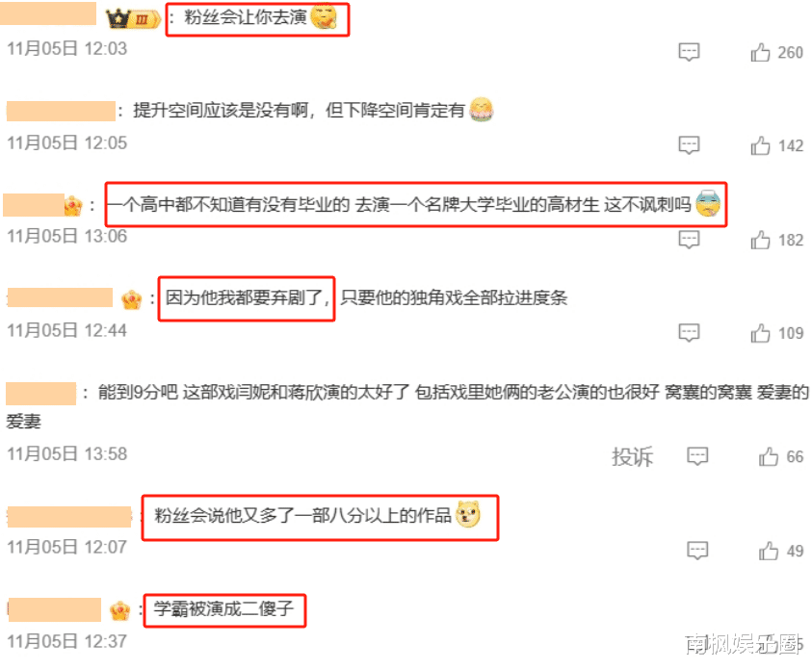Click the crown badge beside the 13:06 commenter
The width and height of the screenshot is (812, 670).
[x=73, y=206]
